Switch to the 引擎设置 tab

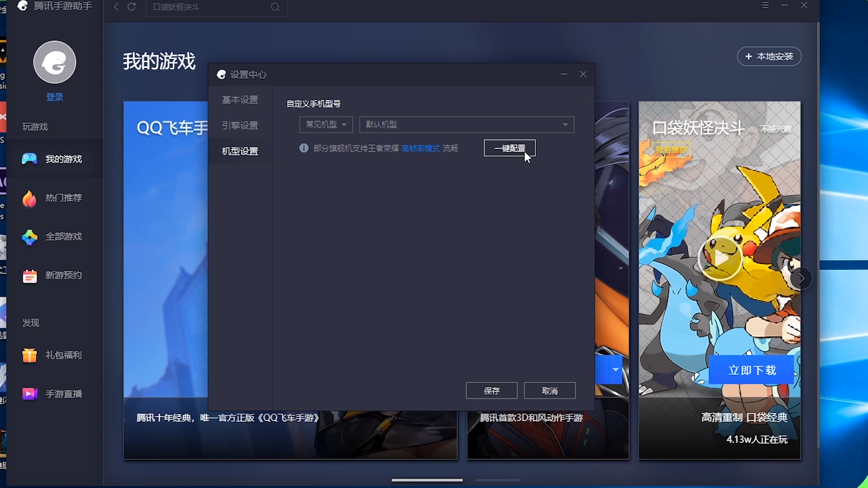click(x=240, y=126)
